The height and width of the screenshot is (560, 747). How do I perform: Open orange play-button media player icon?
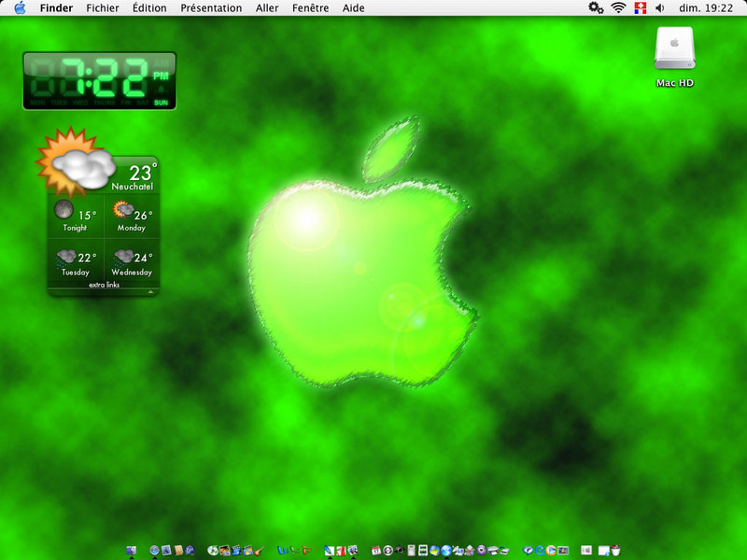[552, 551]
